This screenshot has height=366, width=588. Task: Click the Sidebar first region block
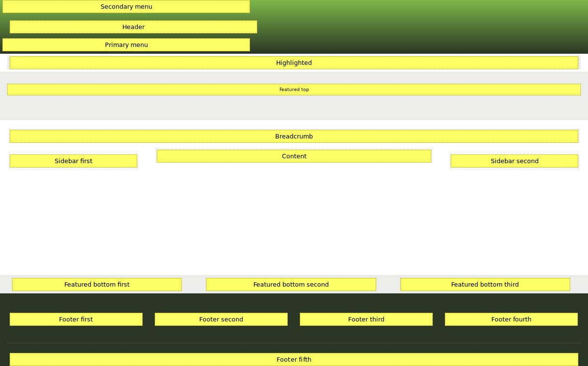(73, 161)
